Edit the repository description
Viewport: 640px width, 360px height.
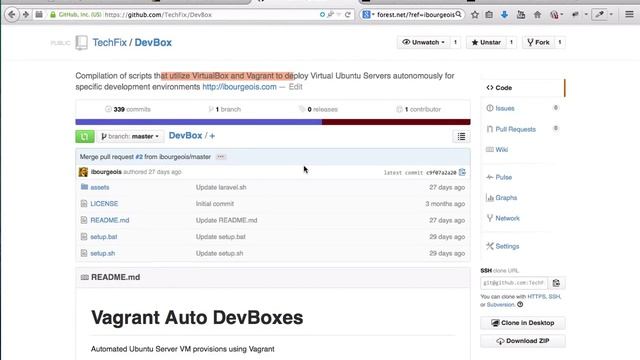click(296, 87)
